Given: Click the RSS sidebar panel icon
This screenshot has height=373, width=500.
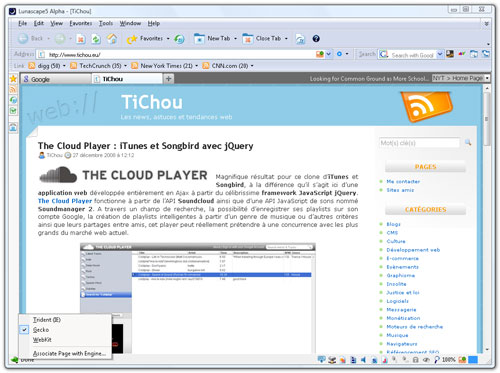Looking at the screenshot, I should coord(13,89).
